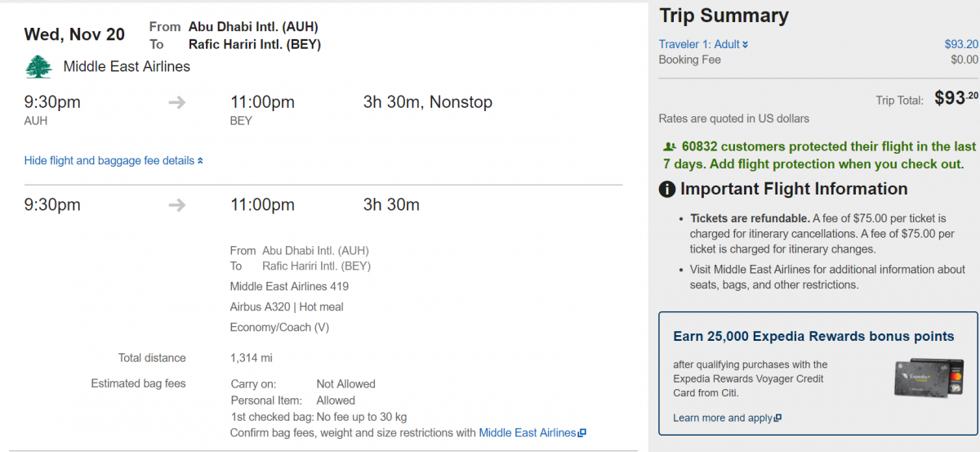This screenshot has width=980, height=452.
Task: Click the arrow in the Nonstop flight summary row
Action: click(177, 102)
